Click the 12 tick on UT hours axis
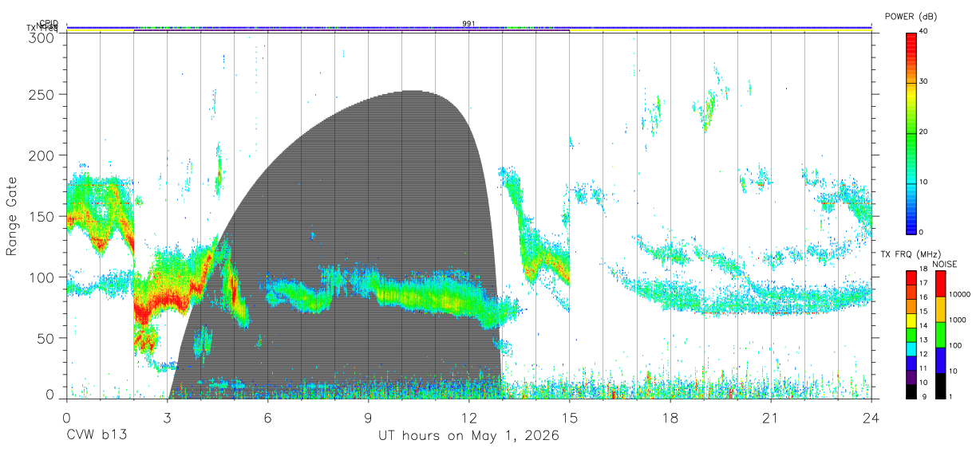 tap(469, 418)
